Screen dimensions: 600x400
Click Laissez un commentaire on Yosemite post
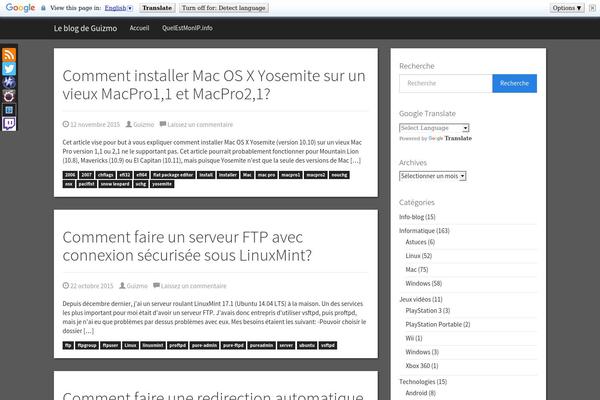coord(200,124)
